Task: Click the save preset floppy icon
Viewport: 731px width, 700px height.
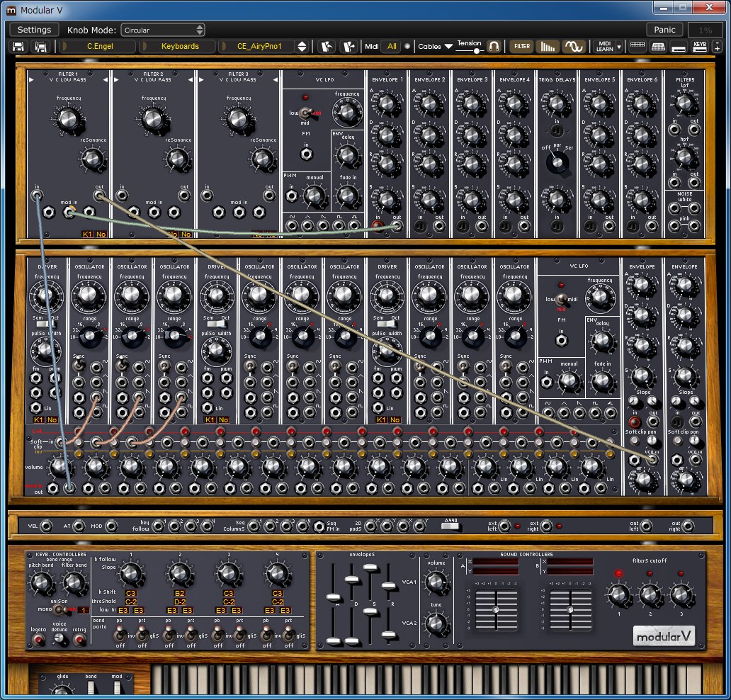Action: tap(18, 46)
